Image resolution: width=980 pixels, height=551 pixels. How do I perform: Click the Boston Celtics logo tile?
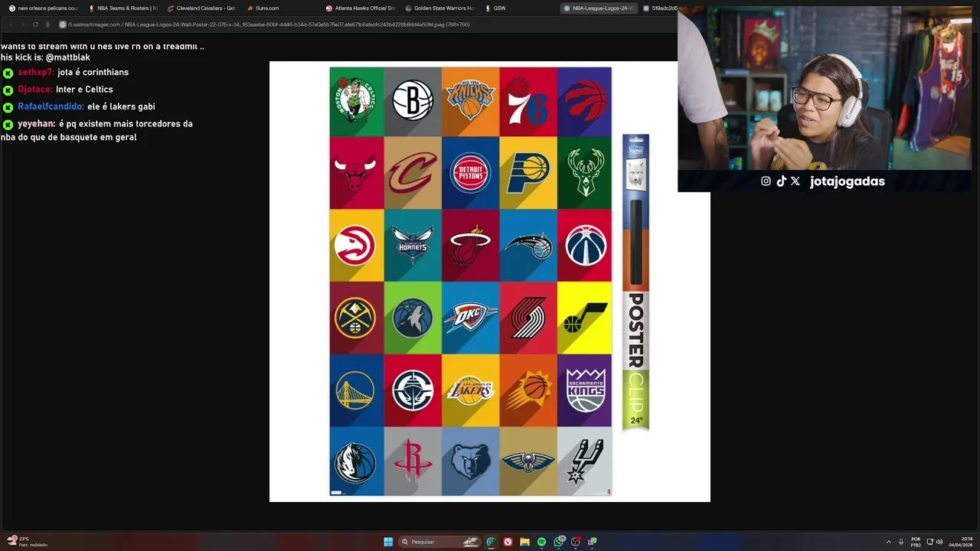click(357, 101)
